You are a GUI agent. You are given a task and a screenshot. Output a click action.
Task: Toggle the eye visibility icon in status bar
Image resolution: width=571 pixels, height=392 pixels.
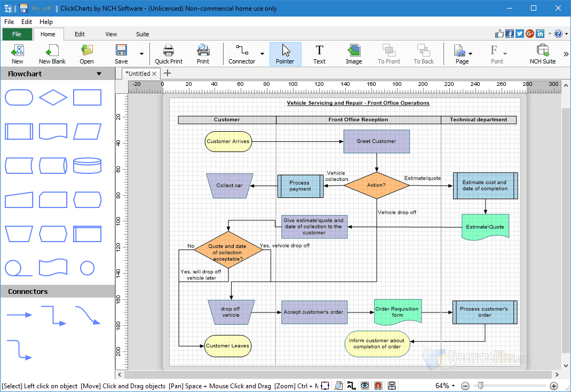coord(364,385)
